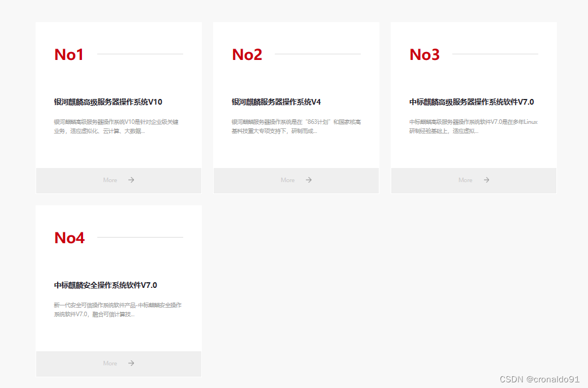Click the description starting 新一代安全可信操作系统
This screenshot has width=588, height=388.
tap(118, 309)
